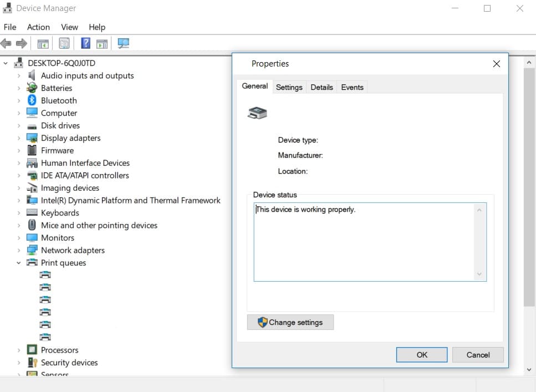This screenshot has width=536, height=392.
Task: Select the first printer under Print queues
Action: pyautogui.click(x=45, y=274)
